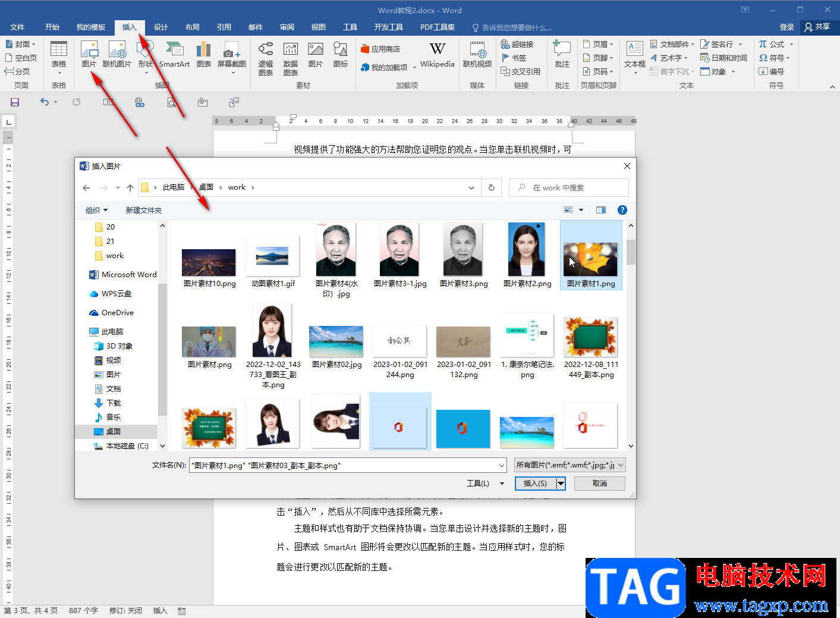Select the 图片素材10.png thumbnail

(209, 268)
